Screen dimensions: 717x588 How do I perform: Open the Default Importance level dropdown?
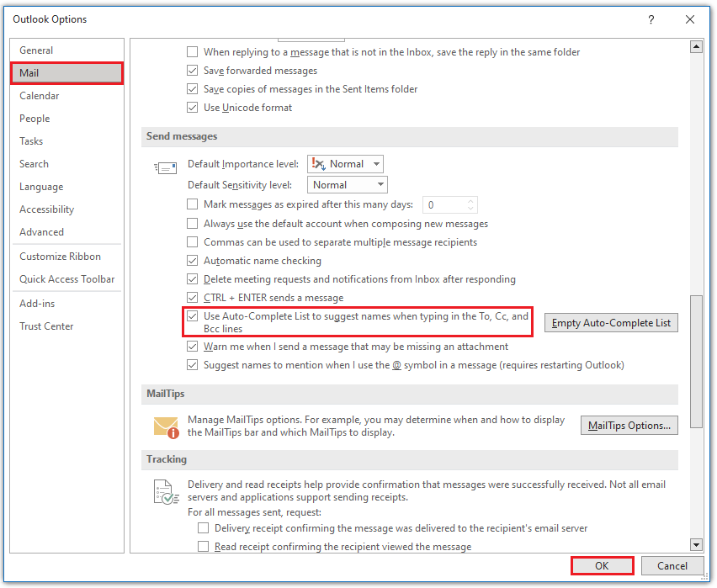pyautogui.click(x=375, y=164)
